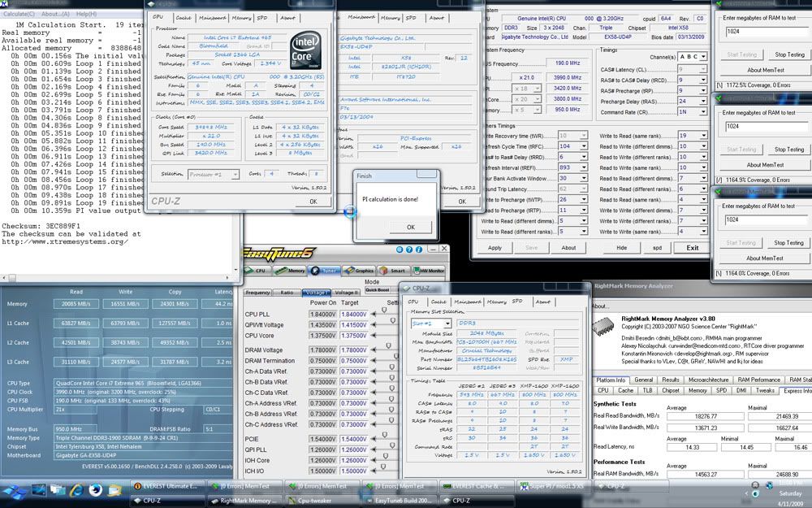Open the Microarchitecture tab in RightMark

pyautogui.click(x=708, y=380)
